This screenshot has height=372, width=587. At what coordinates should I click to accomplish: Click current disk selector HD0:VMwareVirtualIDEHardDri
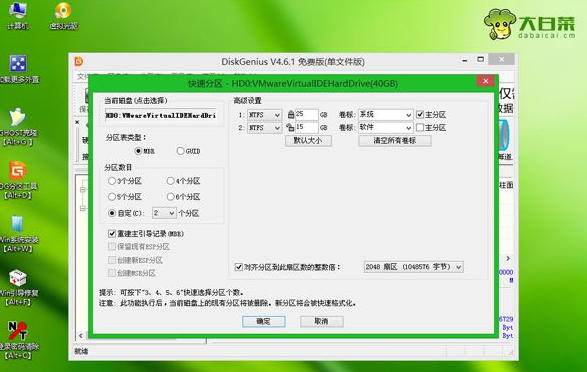click(x=161, y=115)
